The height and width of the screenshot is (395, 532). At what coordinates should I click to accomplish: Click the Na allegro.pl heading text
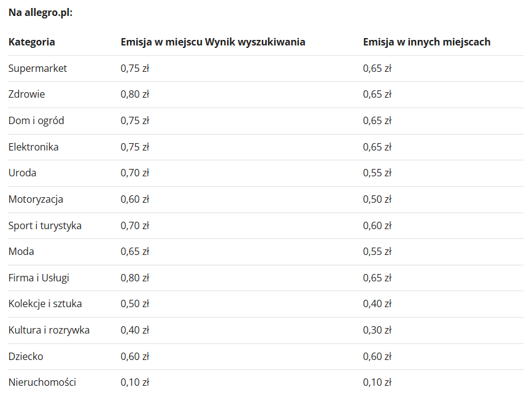pos(40,12)
